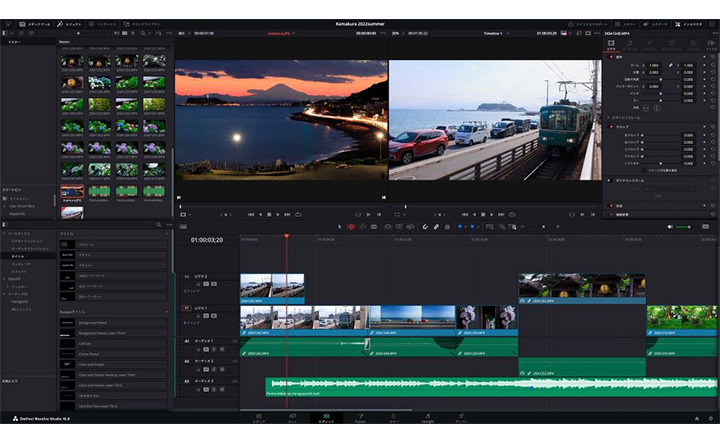Expand the Smart Reframe section
Viewport: 720px width, 444px height.
[x=610, y=117]
